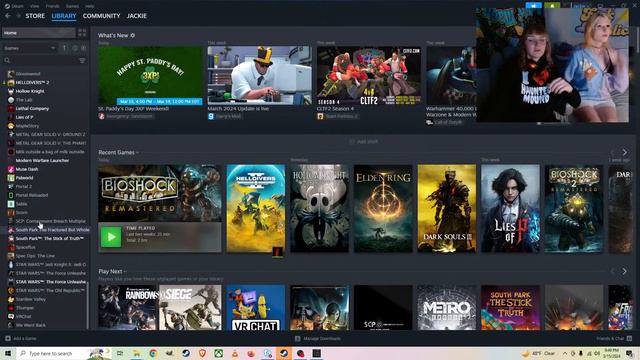The height and width of the screenshot is (360, 640).
Task: Click the Stardew Valley list icon
Action: coord(11,299)
